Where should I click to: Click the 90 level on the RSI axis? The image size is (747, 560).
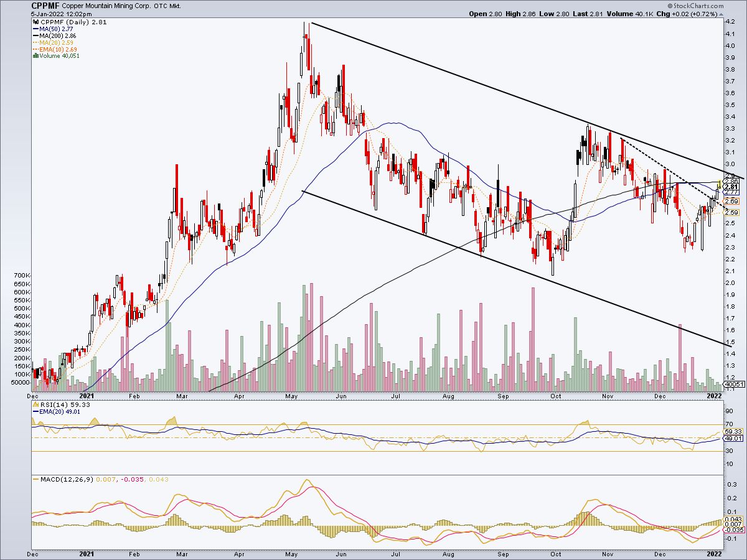click(x=728, y=411)
